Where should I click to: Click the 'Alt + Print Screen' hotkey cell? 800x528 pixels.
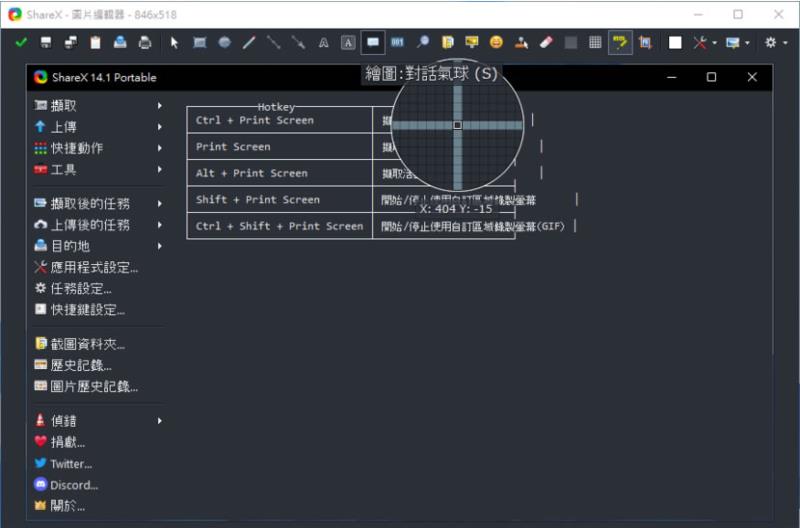coord(280,173)
